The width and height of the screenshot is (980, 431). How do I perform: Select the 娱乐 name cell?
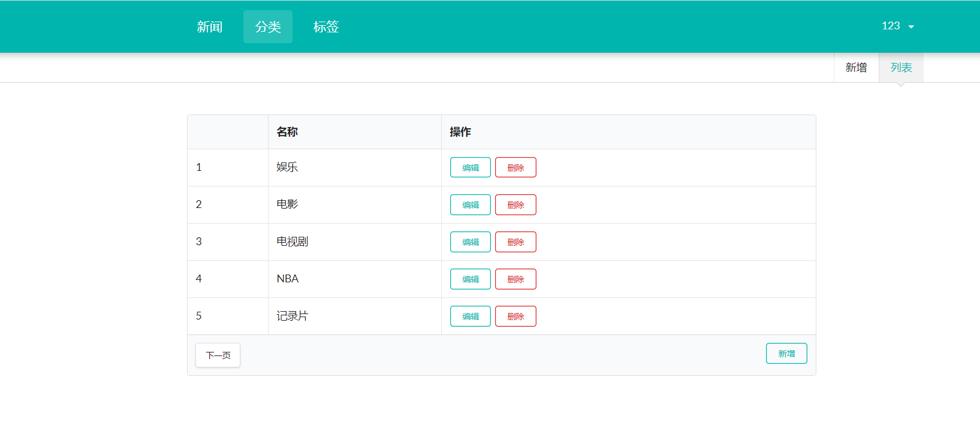355,167
